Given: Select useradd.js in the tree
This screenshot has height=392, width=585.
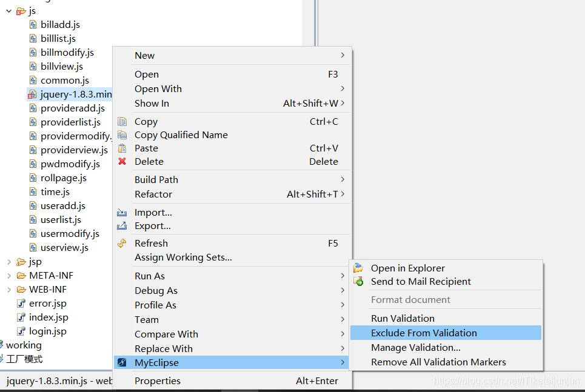Looking at the screenshot, I should pos(63,206).
